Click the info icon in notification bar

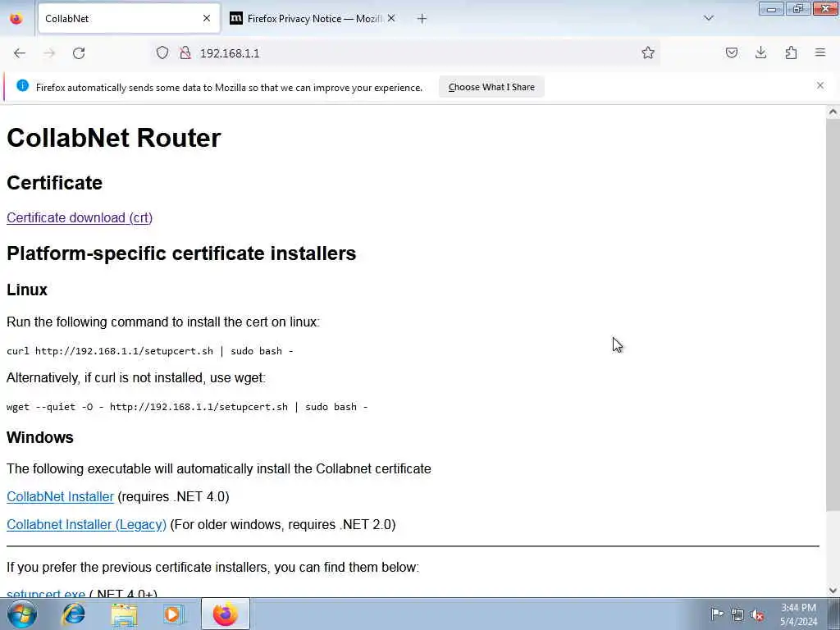tap(22, 85)
